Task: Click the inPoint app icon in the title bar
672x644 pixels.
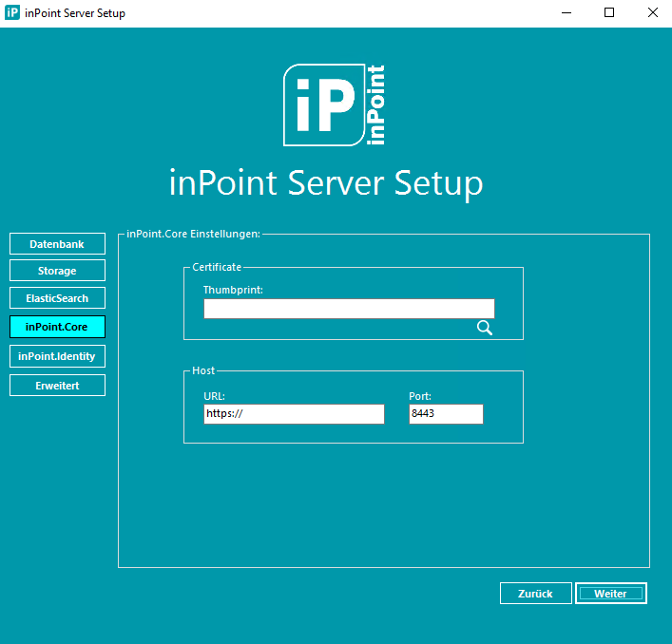Action: coord(12,13)
